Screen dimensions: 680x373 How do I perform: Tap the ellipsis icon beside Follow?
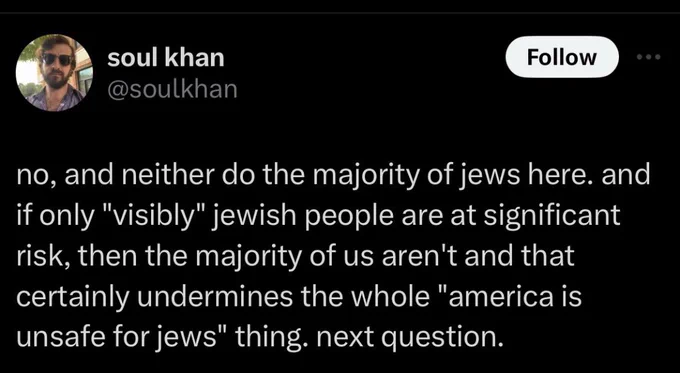point(649,57)
